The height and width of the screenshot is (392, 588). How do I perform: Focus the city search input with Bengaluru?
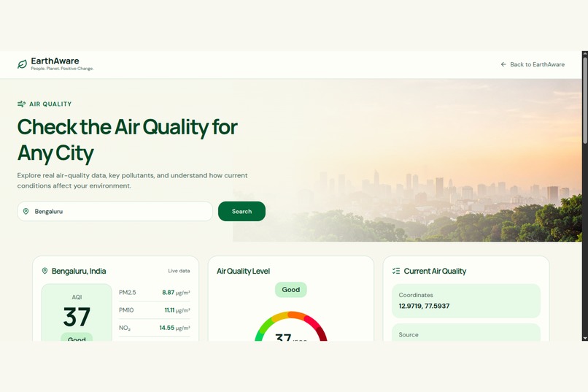pyautogui.click(x=115, y=211)
